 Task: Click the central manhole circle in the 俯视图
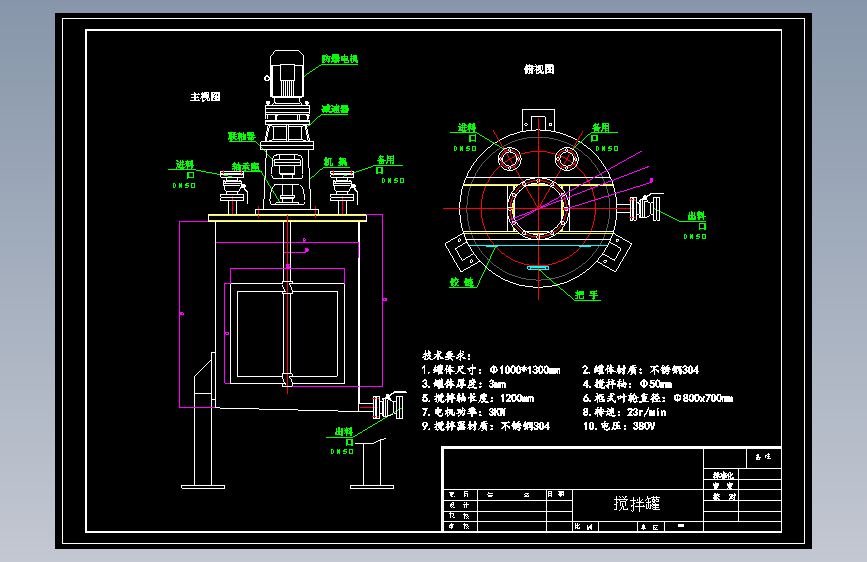[x=539, y=208]
